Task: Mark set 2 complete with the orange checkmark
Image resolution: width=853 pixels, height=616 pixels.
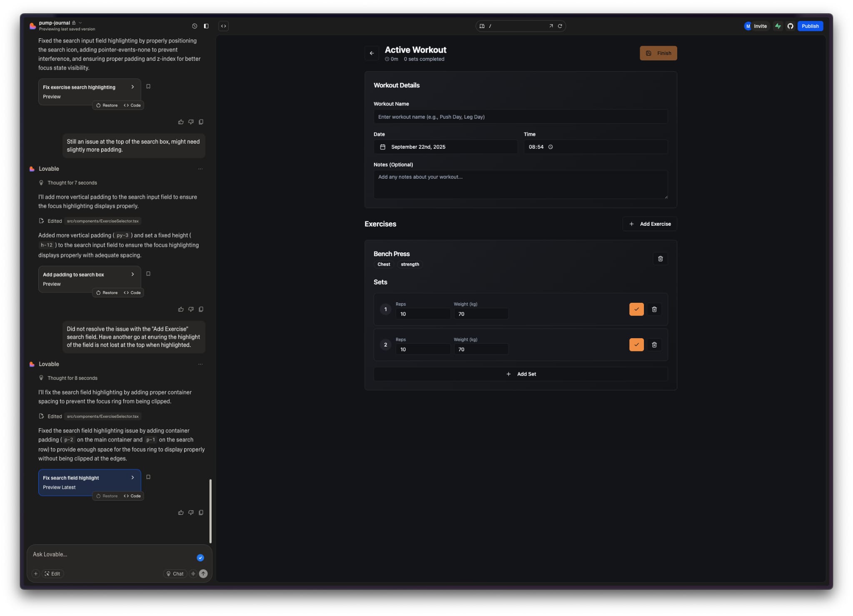Action: [x=636, y=344]
